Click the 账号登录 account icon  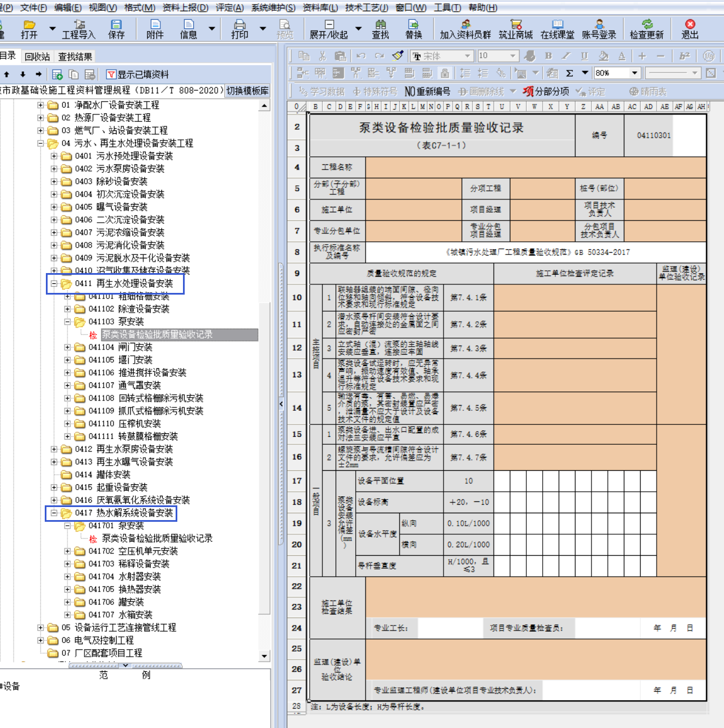599,24
